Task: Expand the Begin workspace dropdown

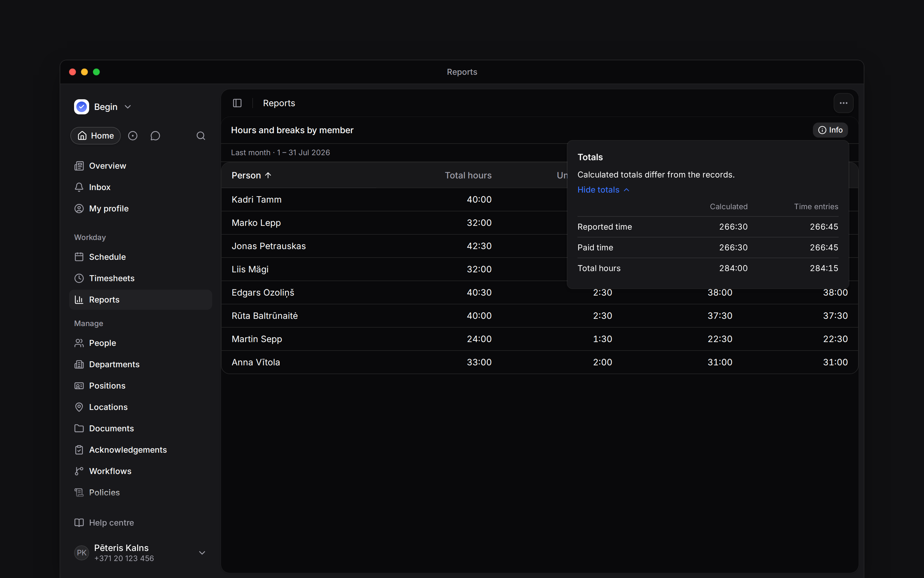Action: pyautogui.click(x=128, y=107)
